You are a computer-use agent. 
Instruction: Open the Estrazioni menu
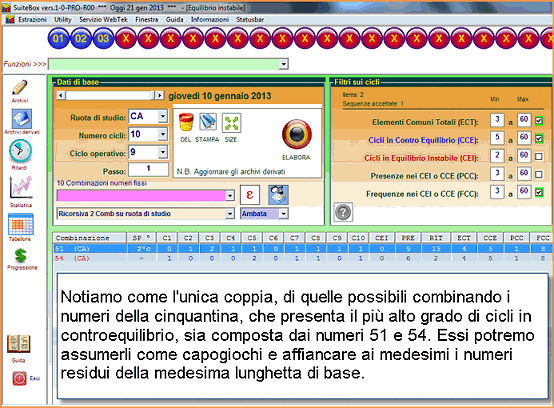pyautogui.click(x=32, y=20)
